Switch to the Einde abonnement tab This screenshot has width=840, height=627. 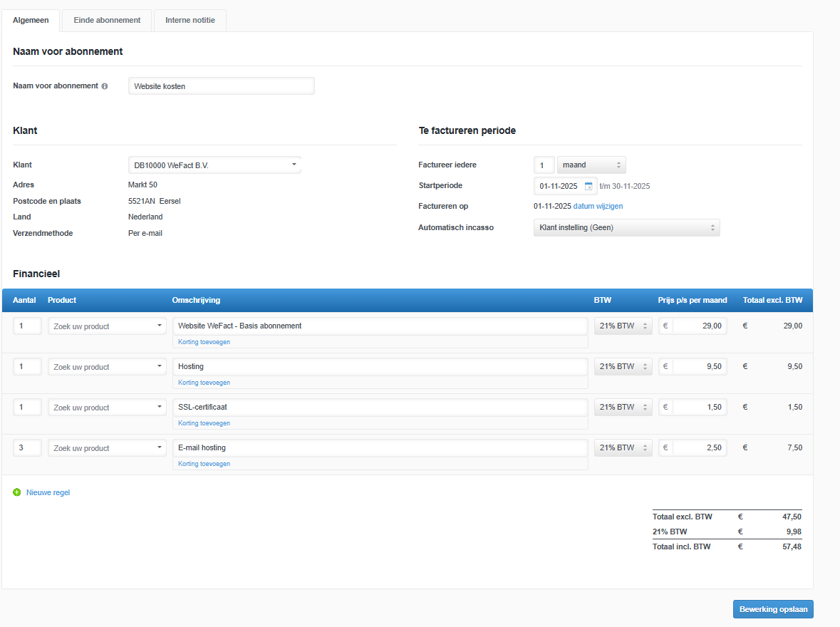[x=107, y=20]
